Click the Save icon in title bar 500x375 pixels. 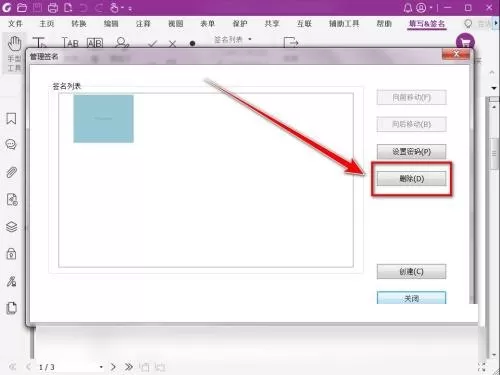[38, 7]
